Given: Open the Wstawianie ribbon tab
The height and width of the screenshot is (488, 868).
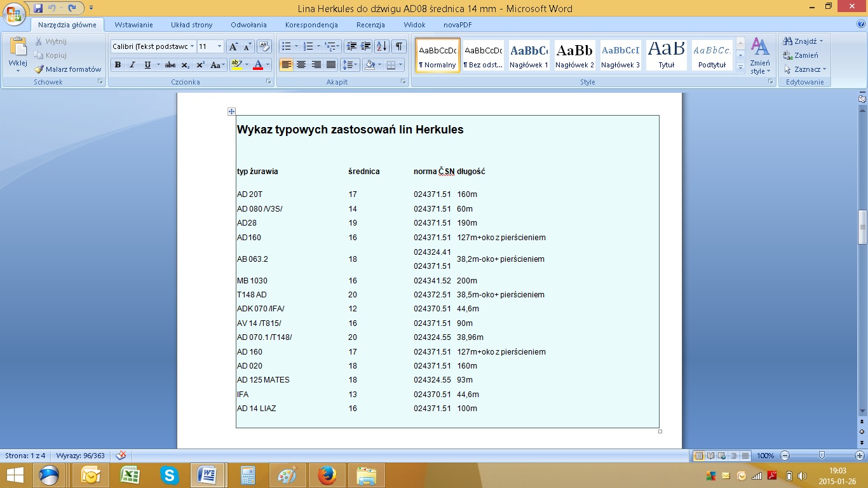Looking at the screenshot, I should [133, 25].
